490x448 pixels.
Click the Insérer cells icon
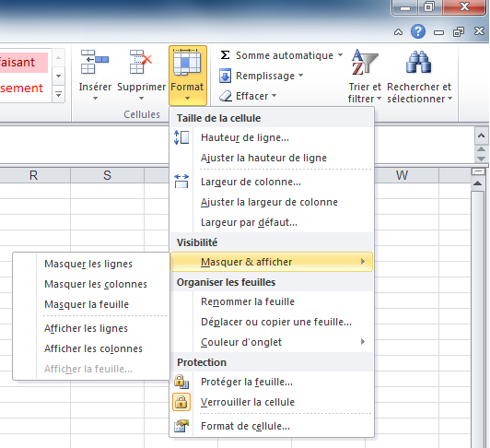click(94, 62)
